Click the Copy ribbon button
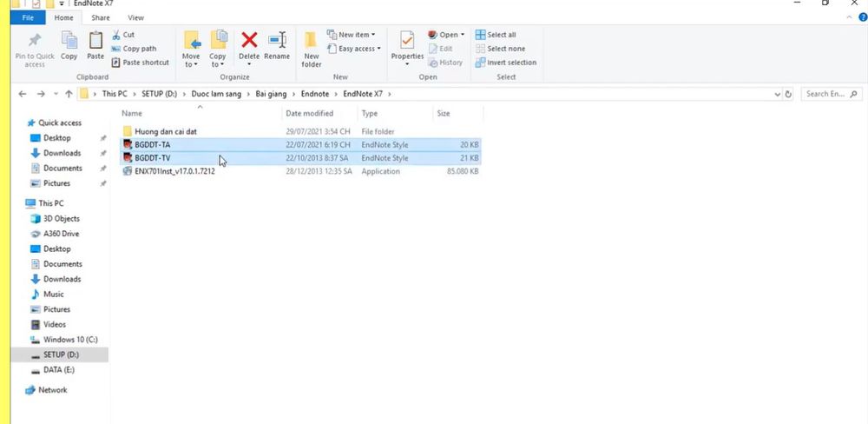The height and width of the screenshot is (424, 868). coord(69,45)
